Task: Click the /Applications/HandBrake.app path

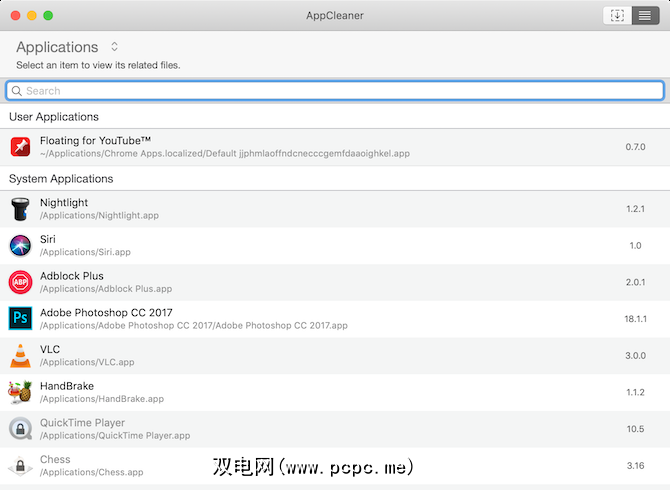Action: click(102, 399)
